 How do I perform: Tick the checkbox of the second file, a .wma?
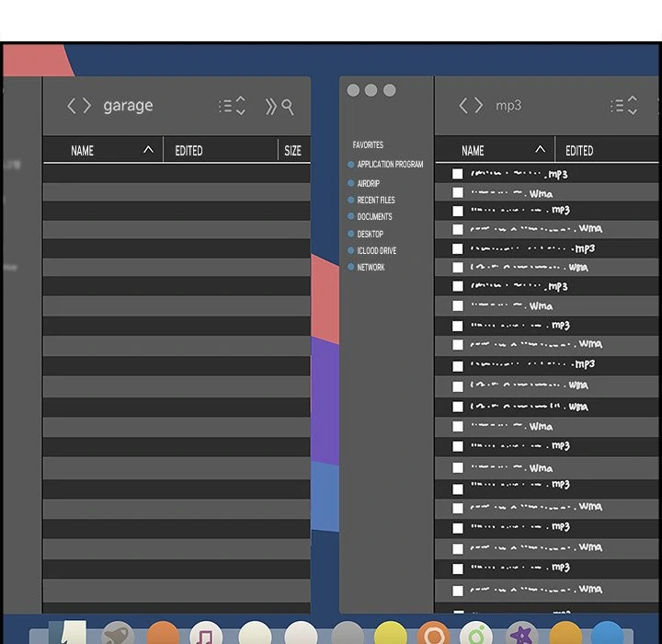click(x=457, y=193)
